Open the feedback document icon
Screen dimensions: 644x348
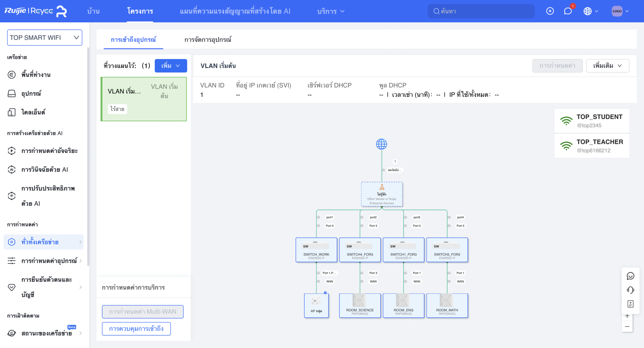pos(630,304)
